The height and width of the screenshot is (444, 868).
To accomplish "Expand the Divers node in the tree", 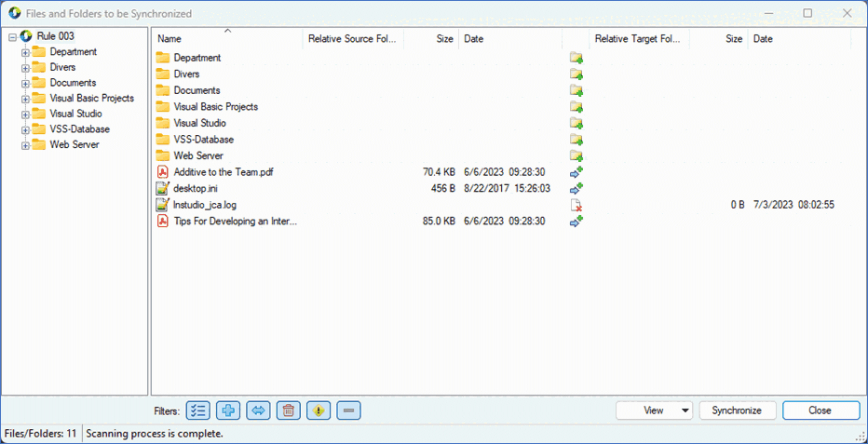I will tap(25, 69).
